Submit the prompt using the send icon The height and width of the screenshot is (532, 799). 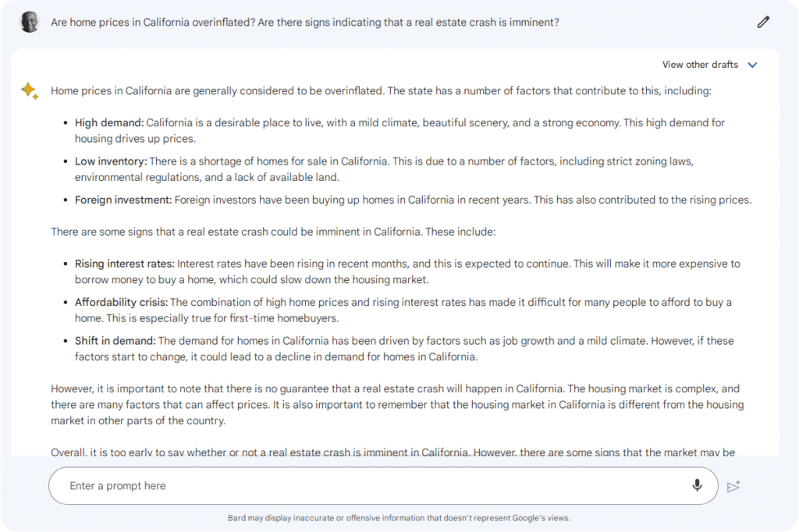coord(733,486)
